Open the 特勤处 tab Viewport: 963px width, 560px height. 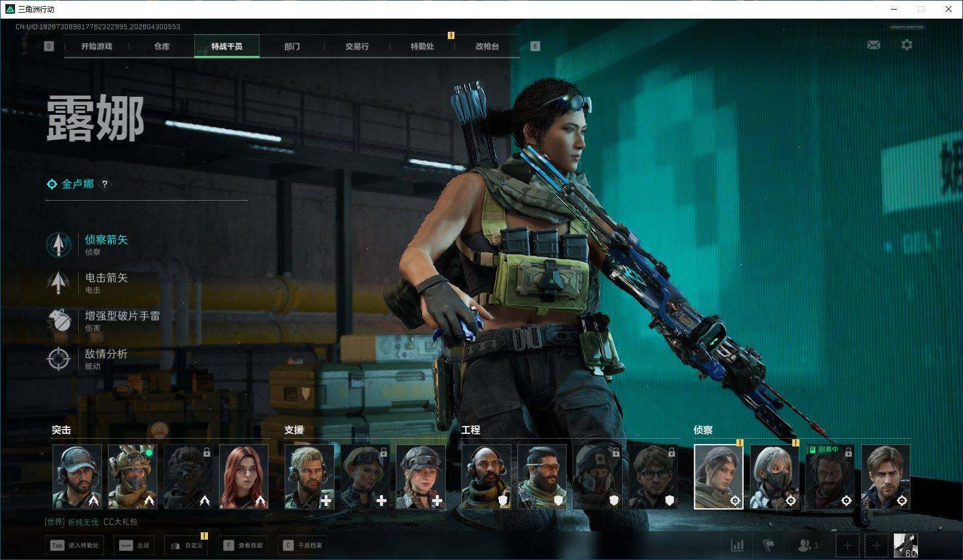tap(422, 46)
